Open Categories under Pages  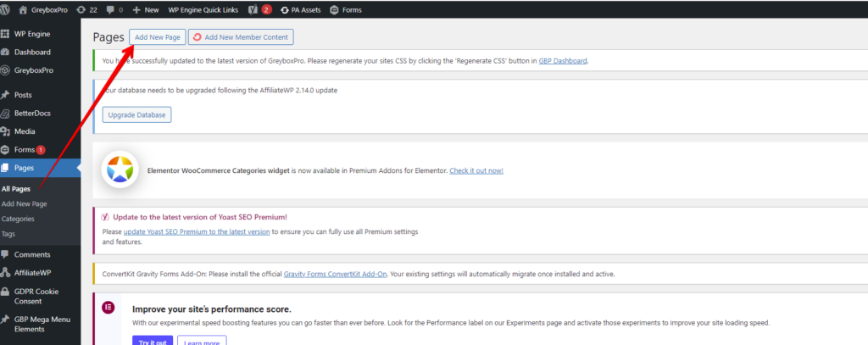pyautogui.click(x=18, y=219)
